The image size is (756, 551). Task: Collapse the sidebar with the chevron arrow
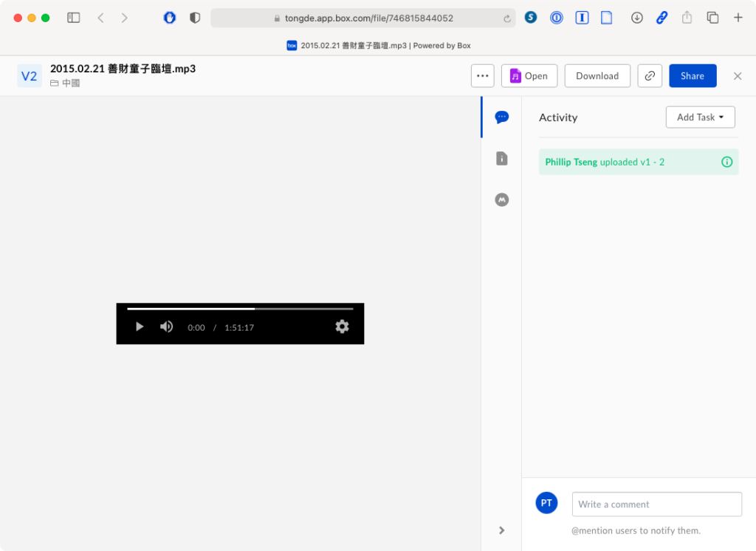(x=502, y=530)
